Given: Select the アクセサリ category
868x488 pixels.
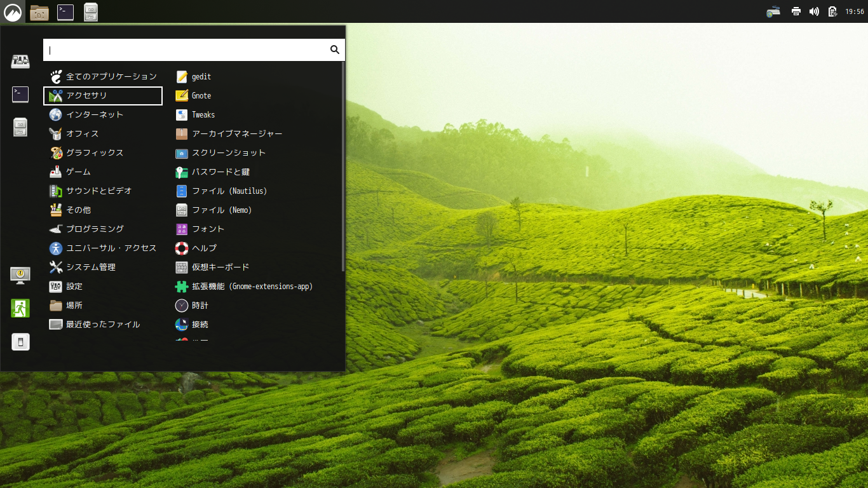Looking at the screenshot, I should (103, 96).
